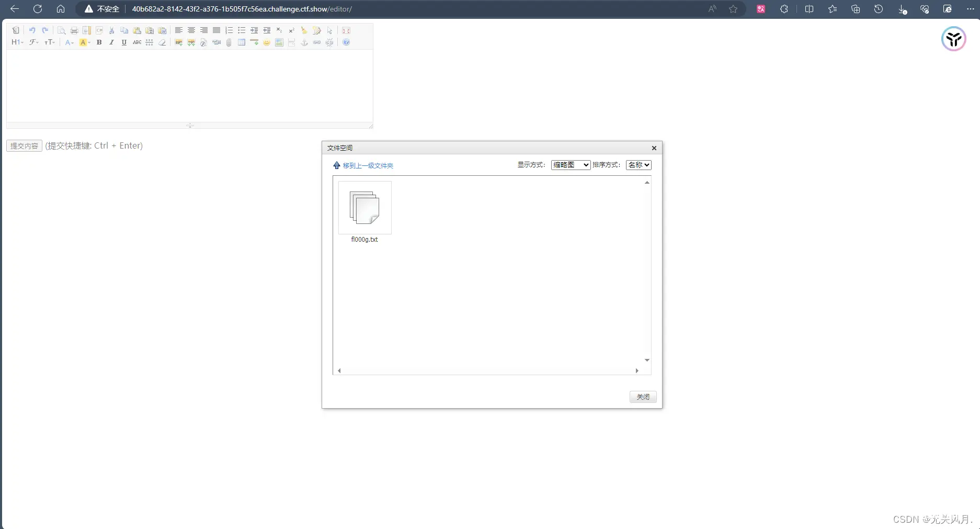The height and width of the screenshot is (529, 980).
Task: Insert a bulleted list
Action: (x=241, y=30)
